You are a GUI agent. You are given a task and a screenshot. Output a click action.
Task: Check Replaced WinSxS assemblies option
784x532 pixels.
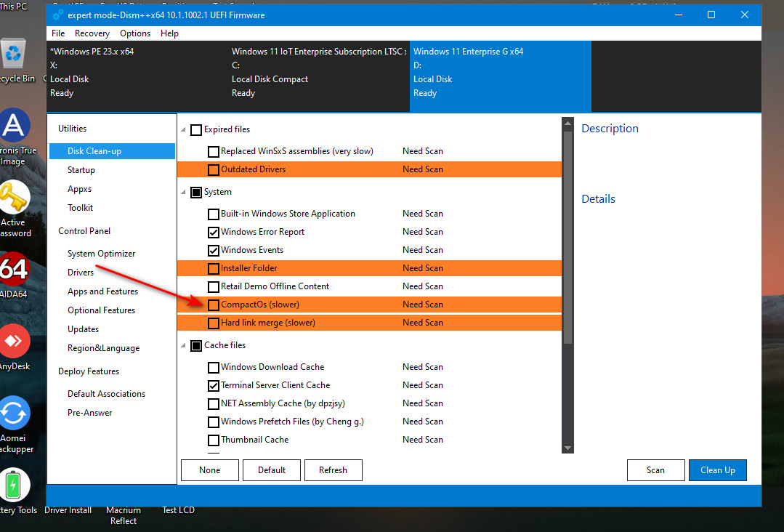pos(214,151)
